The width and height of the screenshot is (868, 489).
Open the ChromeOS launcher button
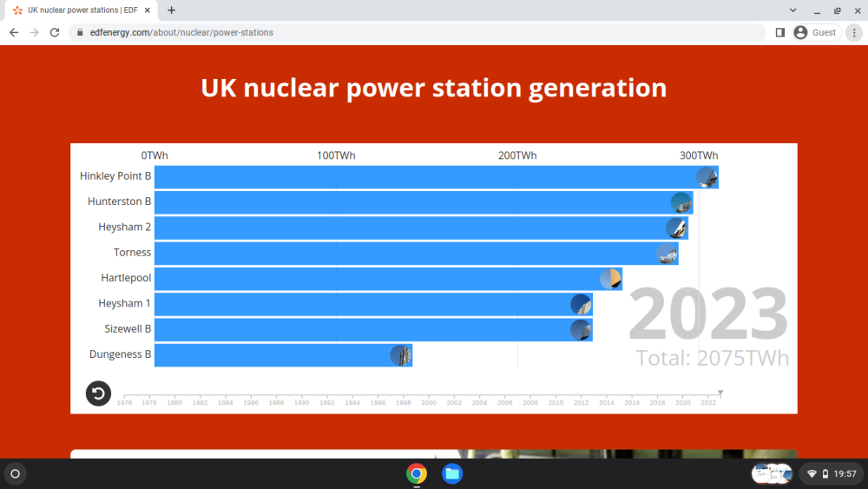tap(16, 473)
